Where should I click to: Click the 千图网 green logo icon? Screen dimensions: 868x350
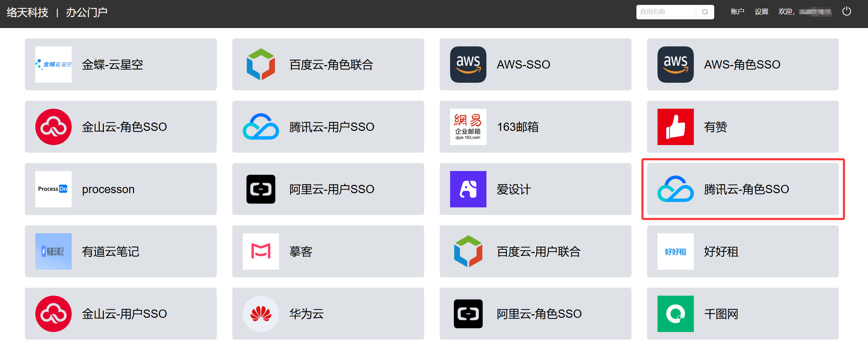675,314
